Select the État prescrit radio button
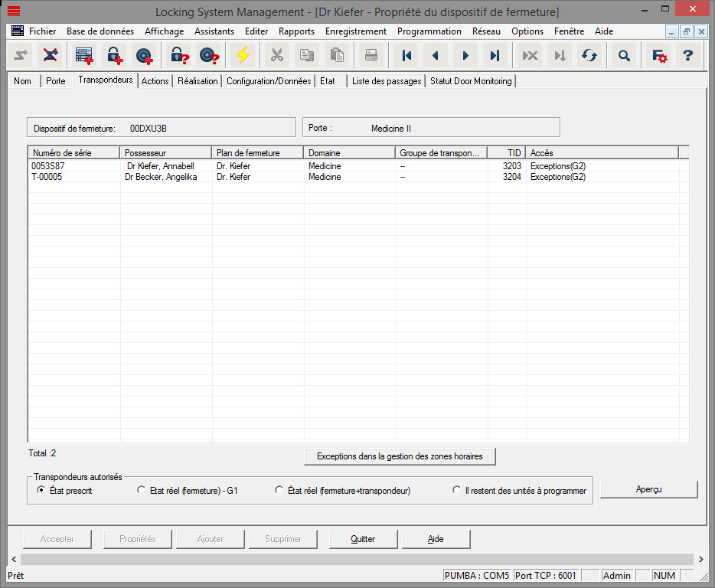 (x=39, y=490)
